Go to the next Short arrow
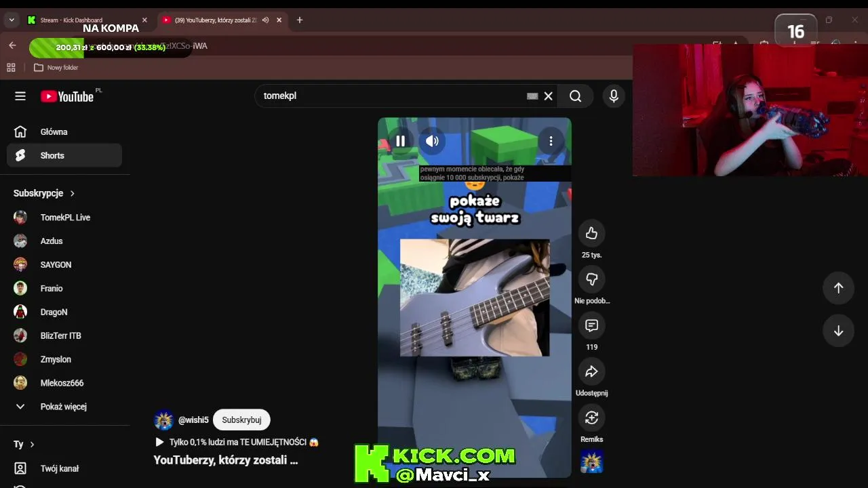The height and width of the screenshot is (488, 868). 838,331
